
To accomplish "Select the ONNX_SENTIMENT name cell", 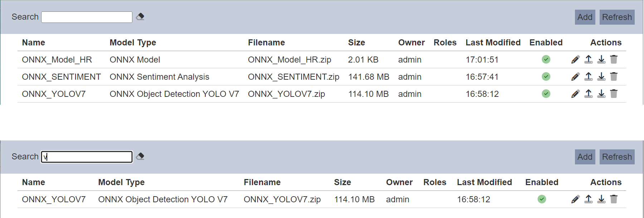I will coord(61,77).
